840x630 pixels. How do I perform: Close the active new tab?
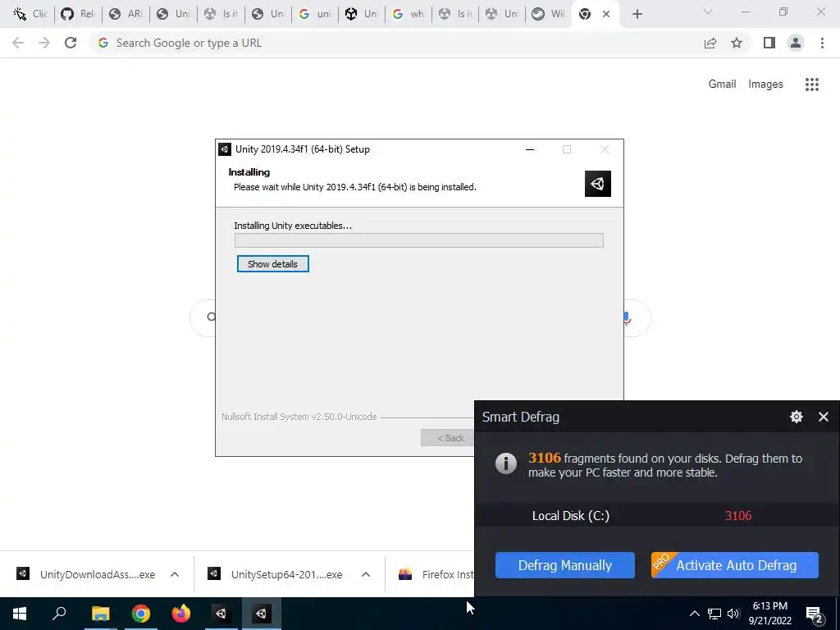(x=606, y=14)
